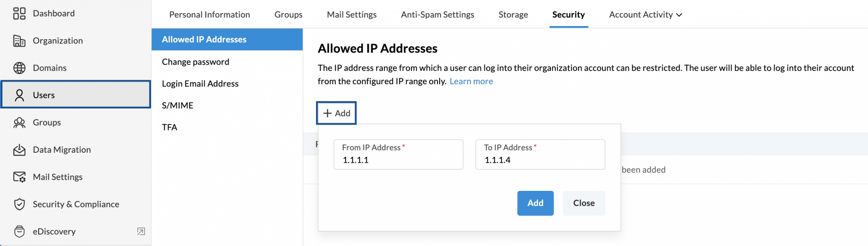Screen dimensions: 868x246
Task: Click the Domains globe icon
Action: pyautogui.click(x=19, y=68)
